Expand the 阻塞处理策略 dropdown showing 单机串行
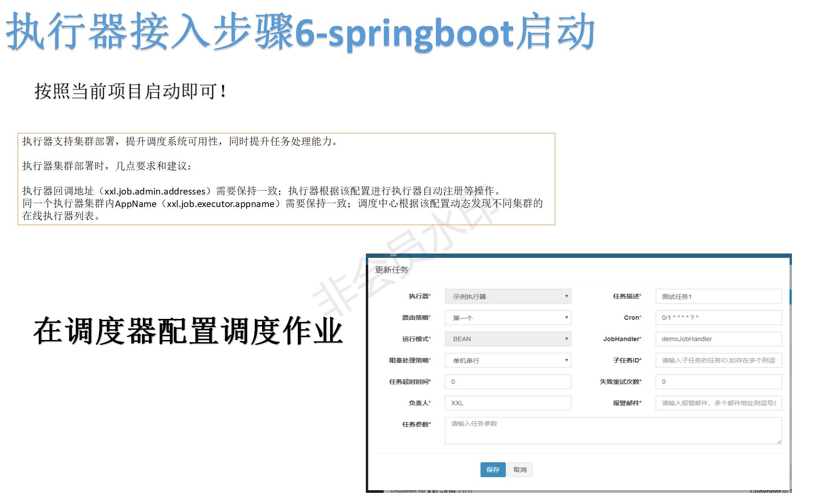Image resolution: width=813 pixels, height=504 pixels. click(x=508, y=360)
